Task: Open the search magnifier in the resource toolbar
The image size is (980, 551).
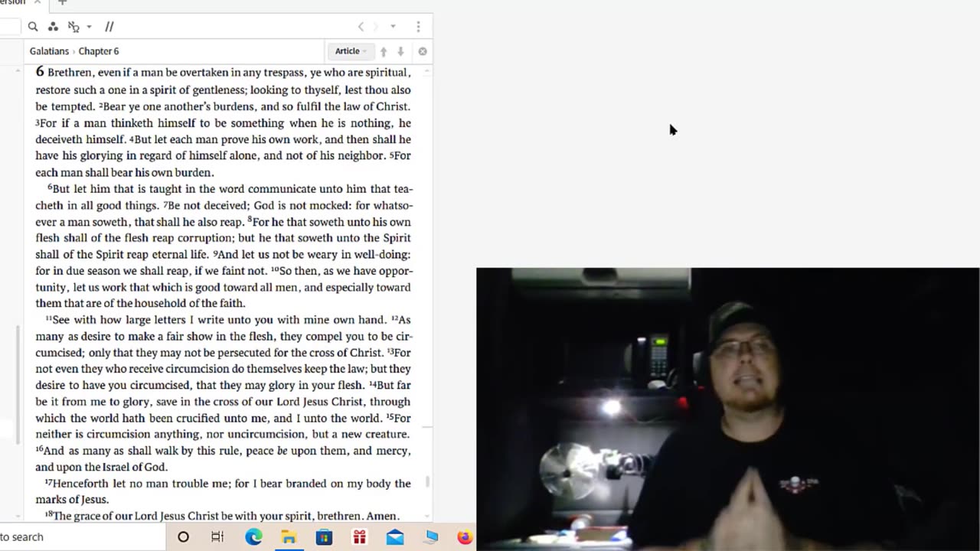Action: pos(33,27)
